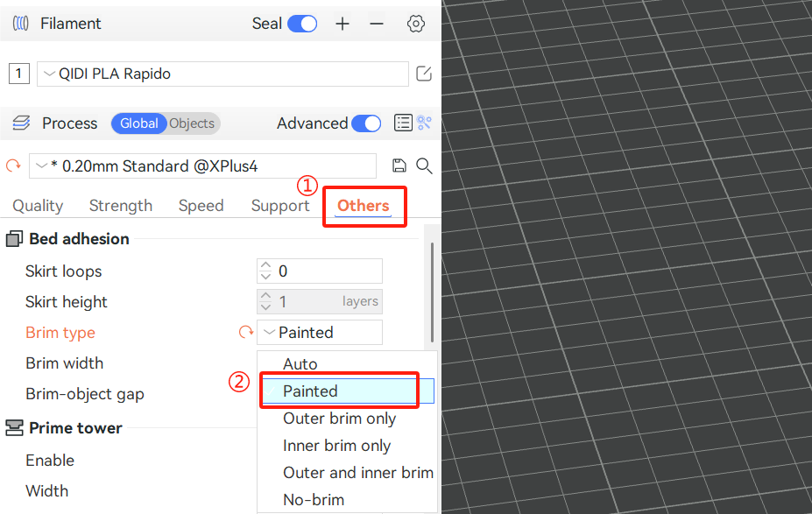
Task: Add a filament with plus icon
Action: point(342,24)
